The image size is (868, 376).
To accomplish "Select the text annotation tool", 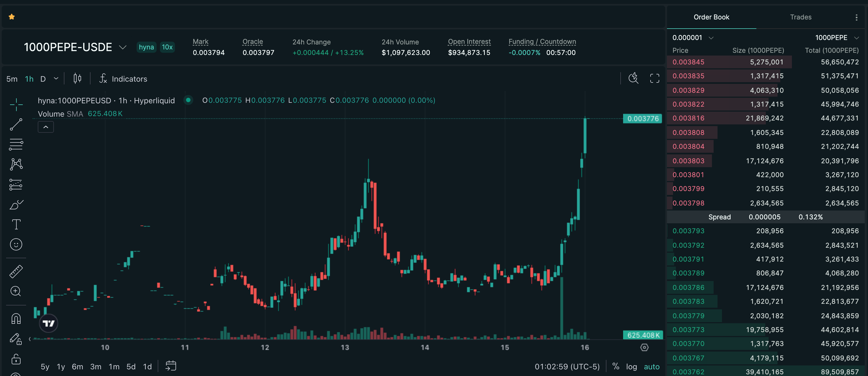I will coord(16,224).
